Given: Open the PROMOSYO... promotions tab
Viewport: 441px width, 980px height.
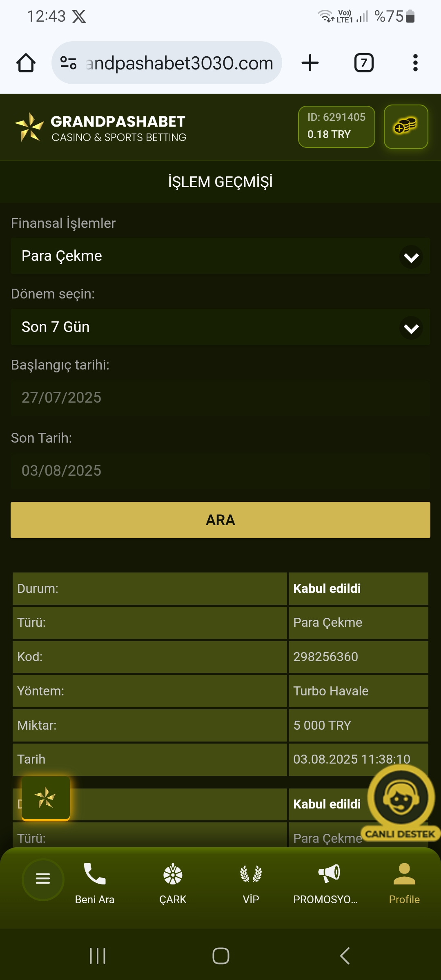Looking at the screenshot, I should tap(325, 884).
